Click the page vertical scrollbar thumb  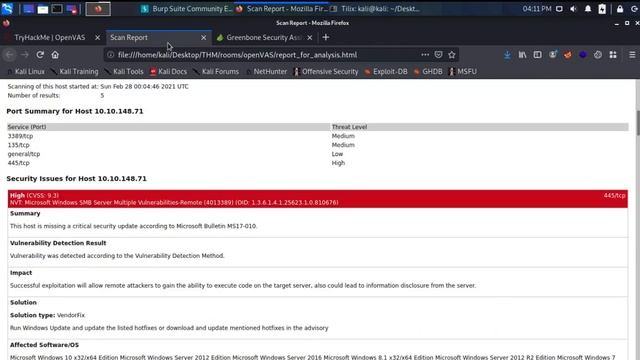[638, 123]
